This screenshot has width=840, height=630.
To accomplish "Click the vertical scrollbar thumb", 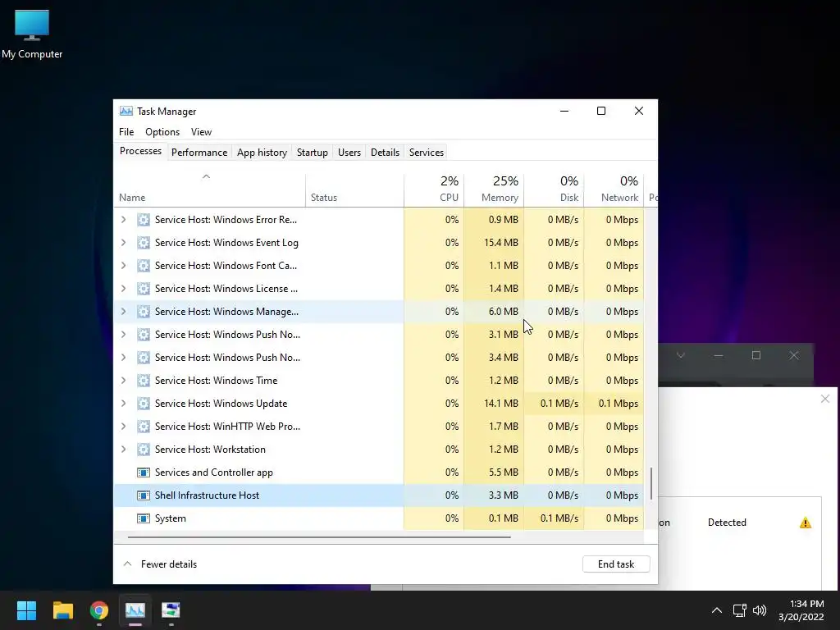I will click(x=651, y=483).
